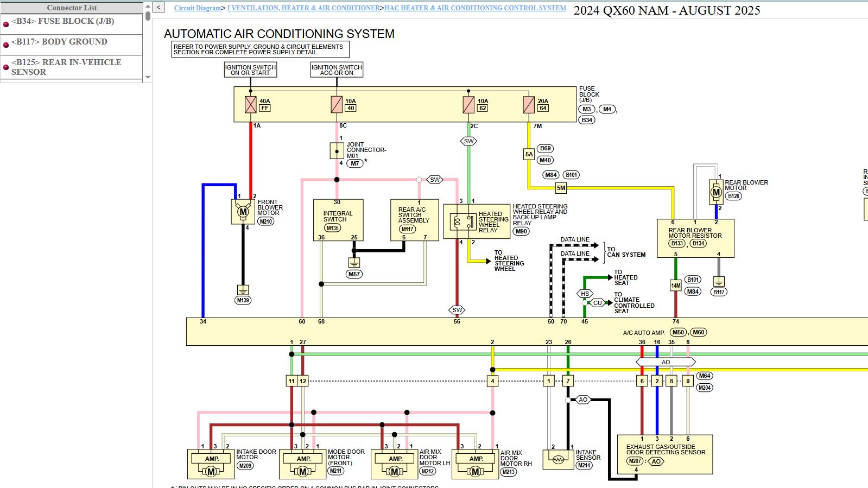
Task: Click the rear blower motor symbol
Action: pyautogui.click(x=716, y=192)
